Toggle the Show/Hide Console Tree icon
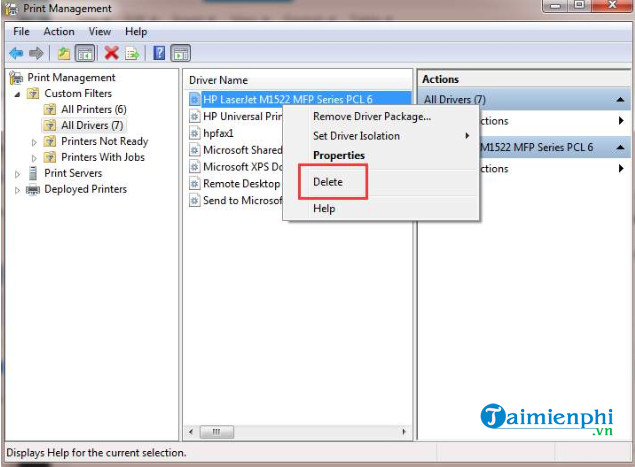 pos(85,53)
